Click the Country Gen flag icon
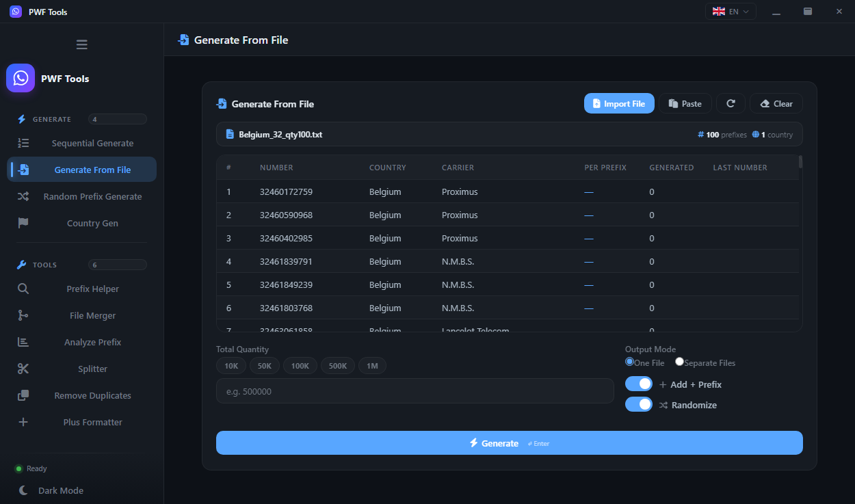Viewport: 855px width, 504px height. [x=23, y=223]
